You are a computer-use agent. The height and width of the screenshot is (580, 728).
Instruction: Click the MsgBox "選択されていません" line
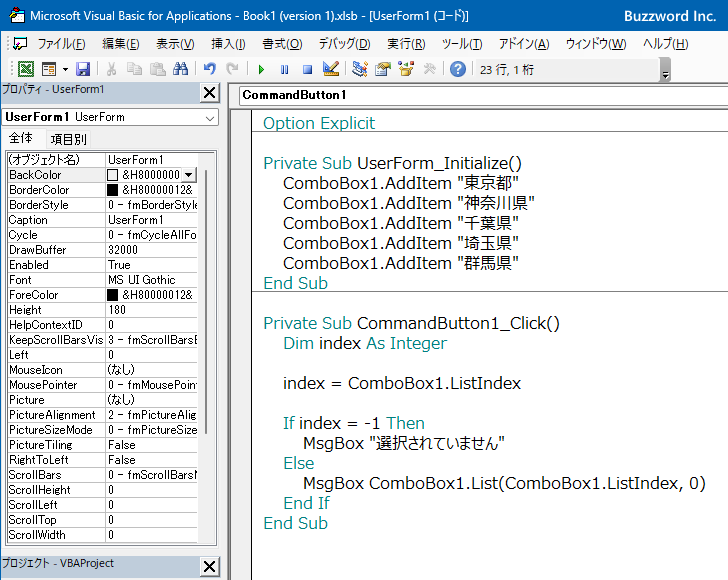[403, 443]
